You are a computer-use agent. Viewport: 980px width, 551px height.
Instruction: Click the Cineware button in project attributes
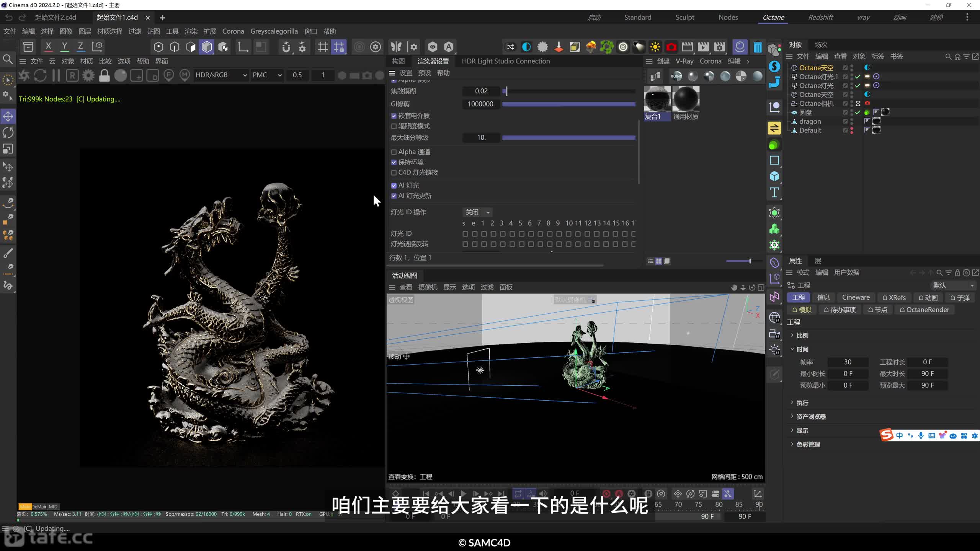856,298
